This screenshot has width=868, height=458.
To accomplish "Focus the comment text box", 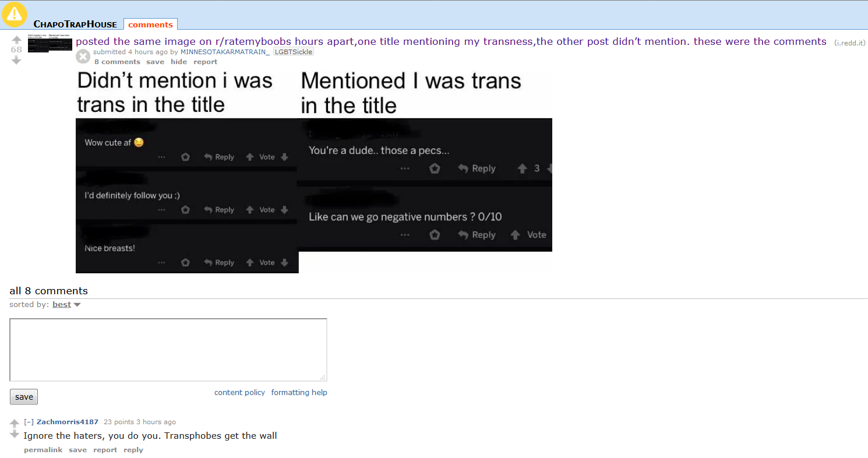I will [168, 350].
